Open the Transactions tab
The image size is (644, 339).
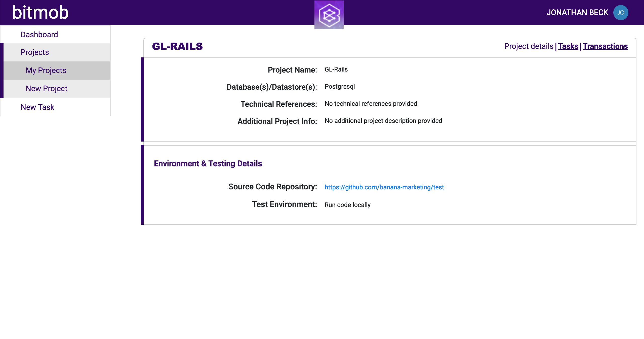click(x=605, y=46)
